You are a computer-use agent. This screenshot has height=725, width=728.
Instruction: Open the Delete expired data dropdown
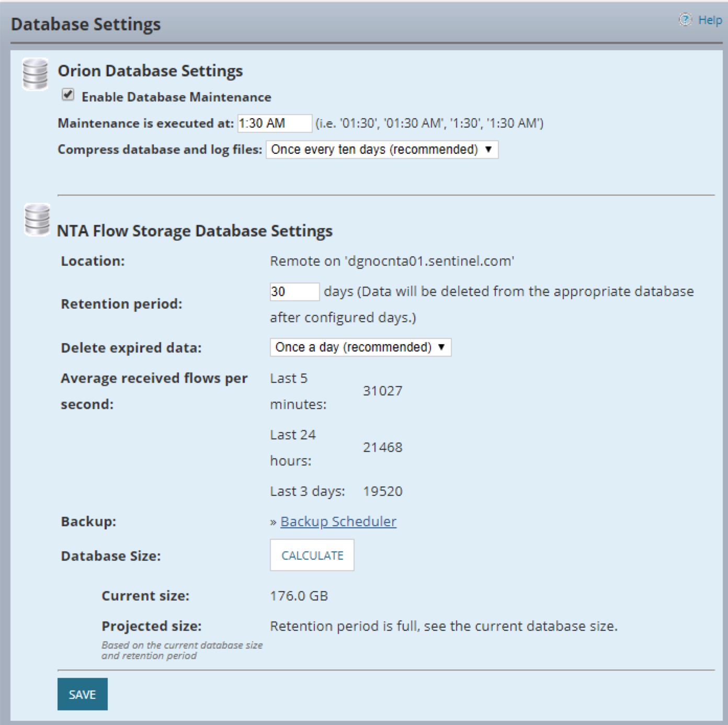[x=360, y=347]
